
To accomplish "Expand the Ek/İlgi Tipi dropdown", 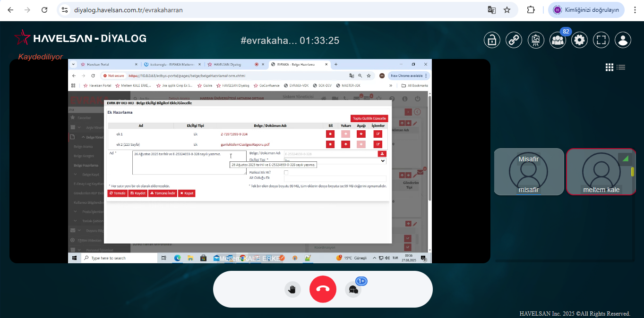I will pos(335,161).
